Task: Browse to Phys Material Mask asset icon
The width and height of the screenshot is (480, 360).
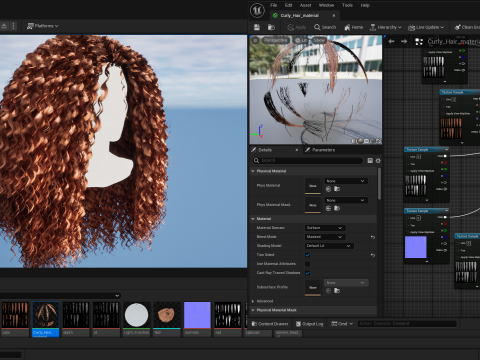Action: pos(337,208)
